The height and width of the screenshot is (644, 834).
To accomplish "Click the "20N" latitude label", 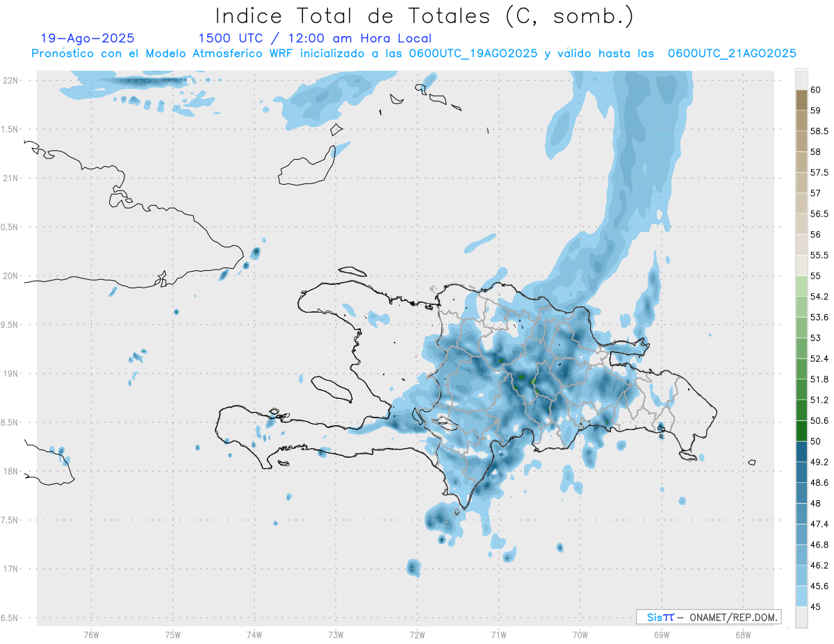I will coord(10,276).
